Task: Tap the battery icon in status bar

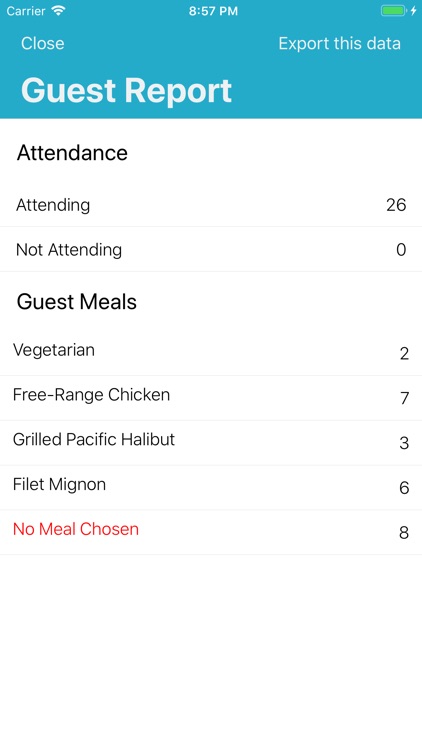Action: [x=394, y=11]
